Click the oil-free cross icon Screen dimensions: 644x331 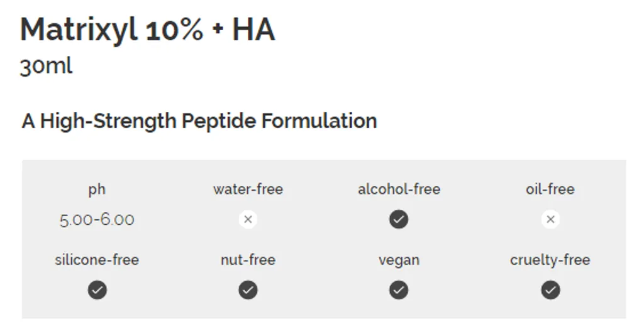tap(550, 219)
